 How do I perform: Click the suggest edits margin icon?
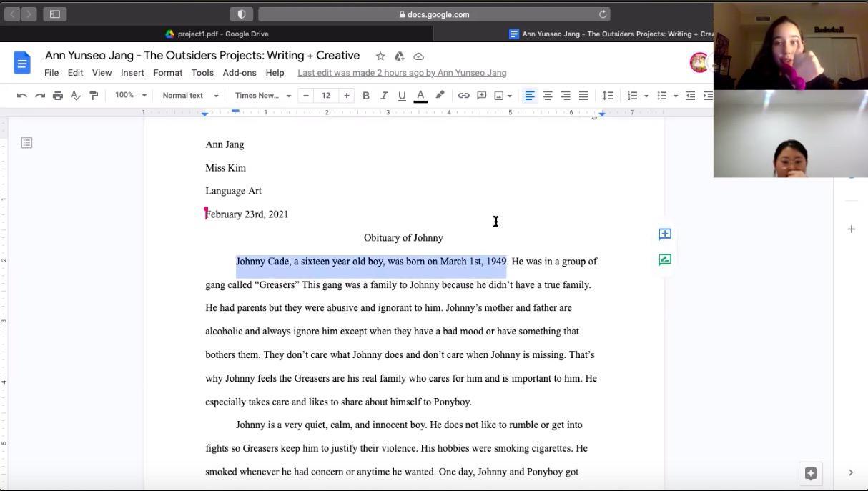[x=664, y=260]
